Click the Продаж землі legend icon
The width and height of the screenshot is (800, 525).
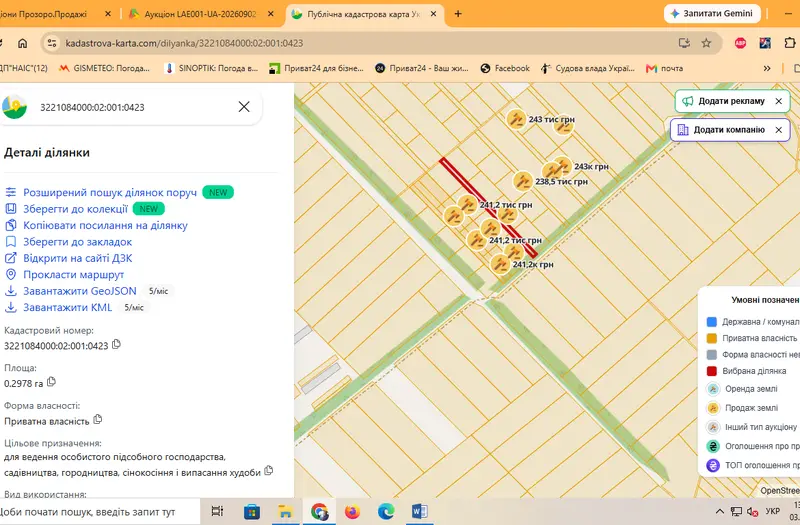[x=712, y=408]
